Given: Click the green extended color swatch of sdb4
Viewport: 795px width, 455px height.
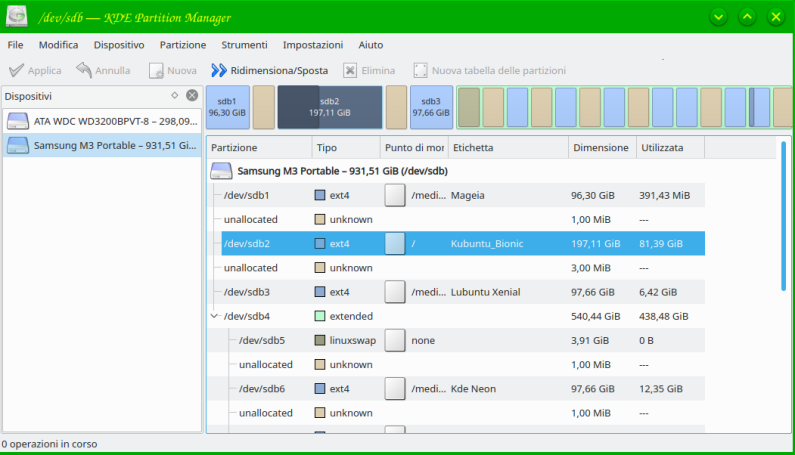Looking at the screenshot, I should [320, 316].
